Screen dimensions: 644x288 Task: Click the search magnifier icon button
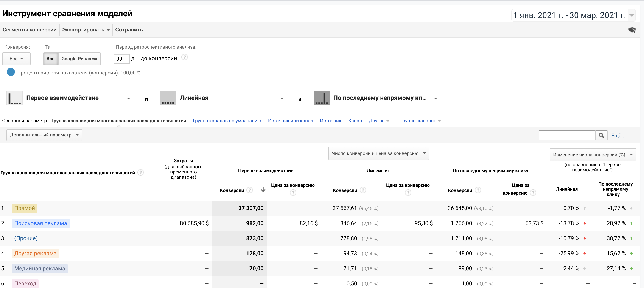tap(601, 135)
